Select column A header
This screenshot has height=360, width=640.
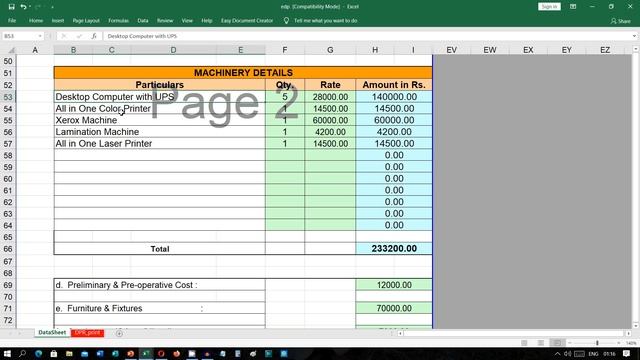click(x=35, y=50)
